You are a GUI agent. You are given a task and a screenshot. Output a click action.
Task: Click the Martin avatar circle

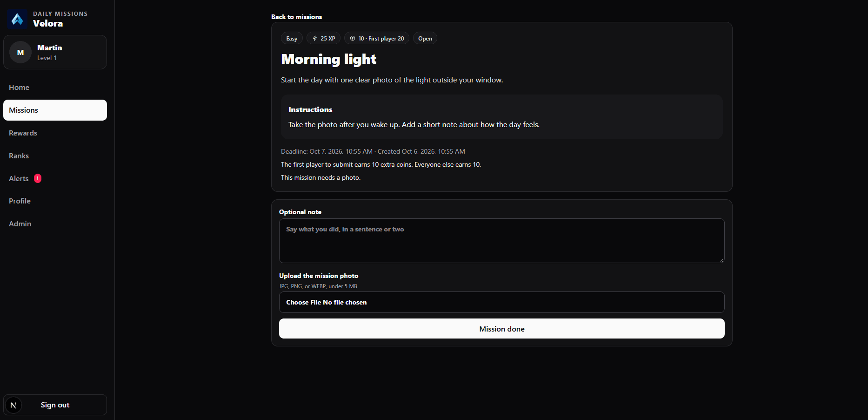20,52
